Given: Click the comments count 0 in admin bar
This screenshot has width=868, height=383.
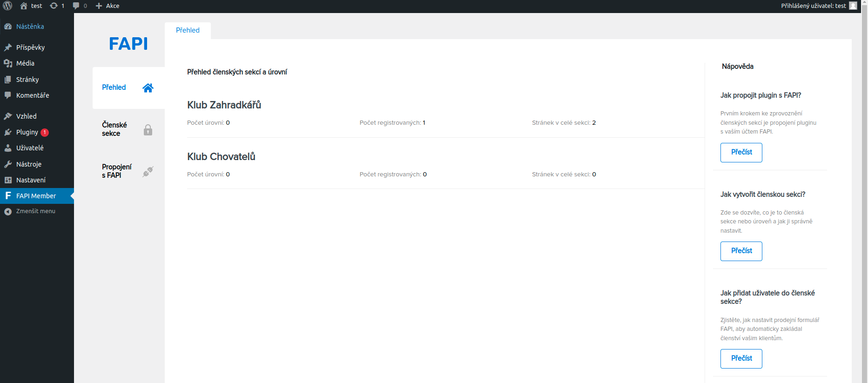Looking at the screenshot, I should [85, 6].
